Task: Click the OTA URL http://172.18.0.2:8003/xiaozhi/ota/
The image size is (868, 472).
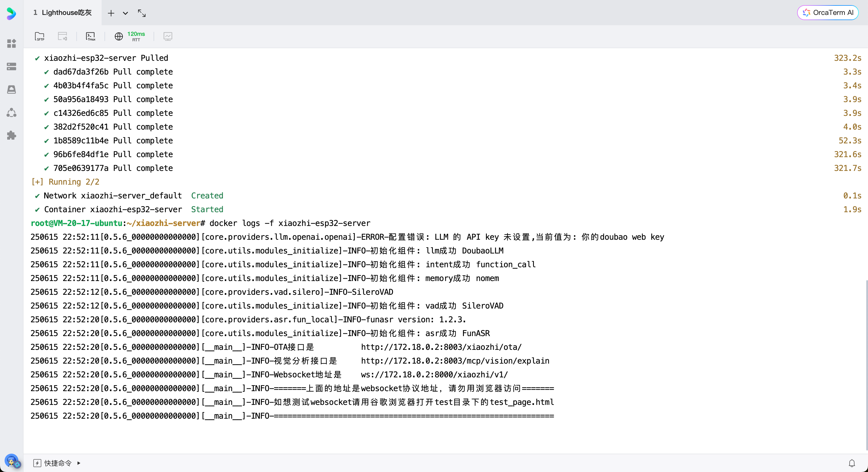Action: coord(441,347)
